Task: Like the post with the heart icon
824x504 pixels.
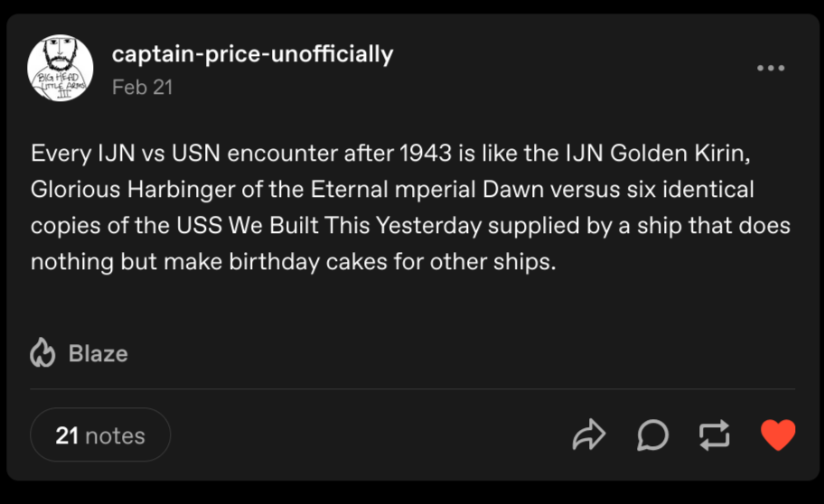Action: point(777,435)
